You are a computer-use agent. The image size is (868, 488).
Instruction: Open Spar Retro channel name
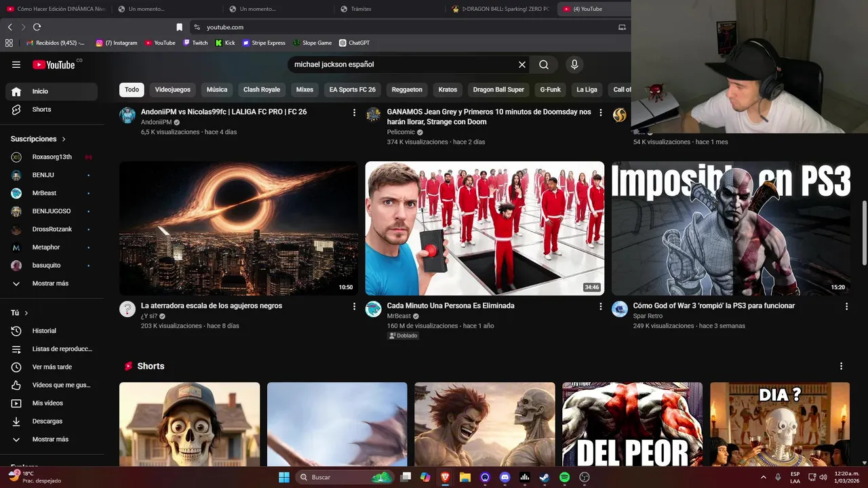pos(648,316)
